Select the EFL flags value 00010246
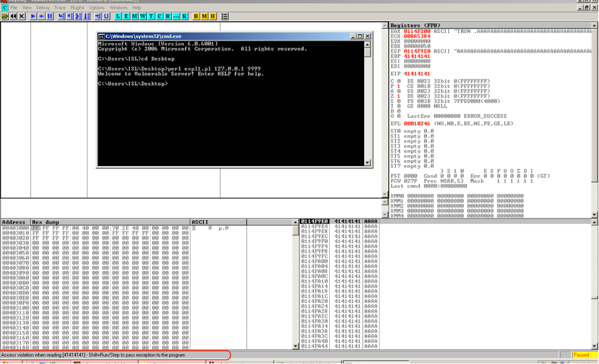Viewport: 599px width, 364px height. [x=417, y=123]
